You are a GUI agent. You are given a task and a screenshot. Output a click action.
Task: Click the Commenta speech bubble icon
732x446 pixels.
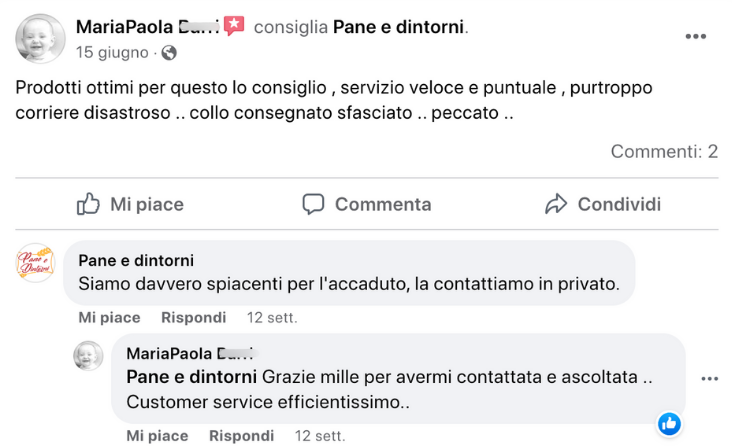click(314, 204)
